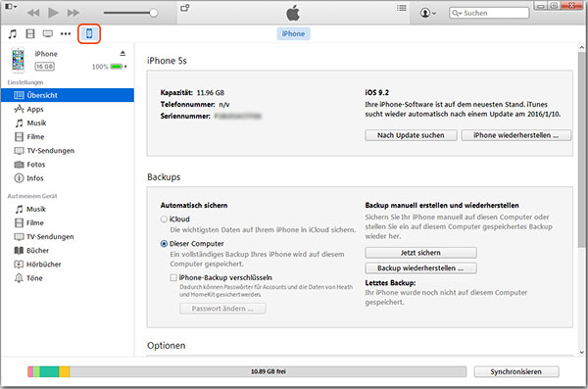Open the mini player icon
Image resolution: width=588 pixels, height=389 pixels.
coord(185,8)
